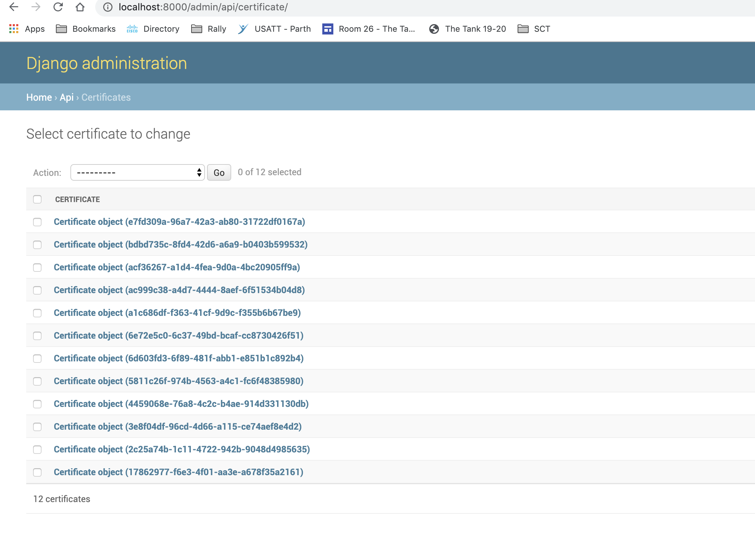755x560 pixels.
Task: Open certificate 3e8f04df-96cd-4d66 link
Action: [178, 427]
